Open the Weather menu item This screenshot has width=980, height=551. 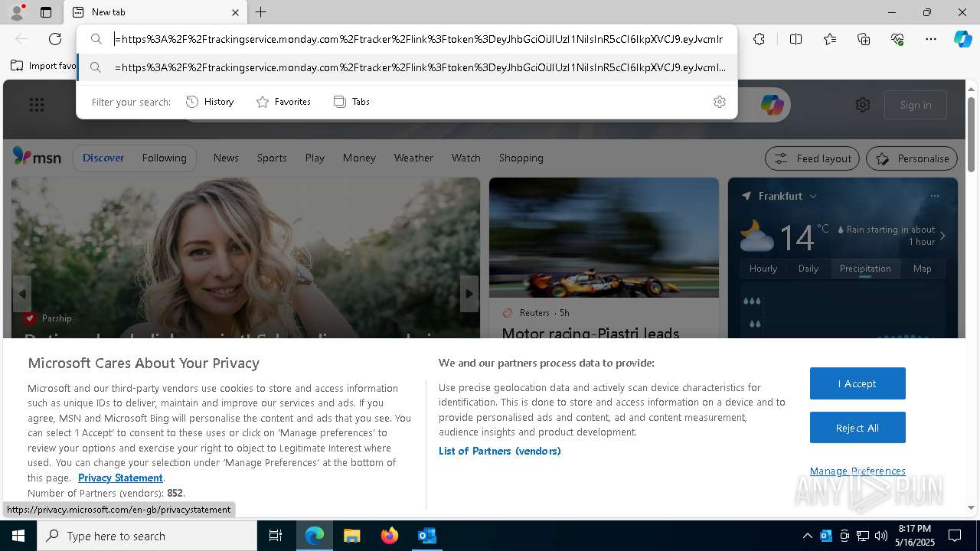click(413, 158)
